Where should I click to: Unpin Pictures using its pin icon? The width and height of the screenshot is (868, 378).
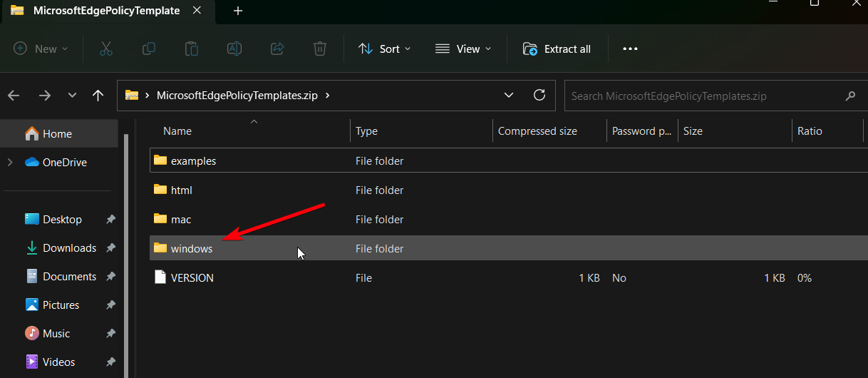pos(110,305)
